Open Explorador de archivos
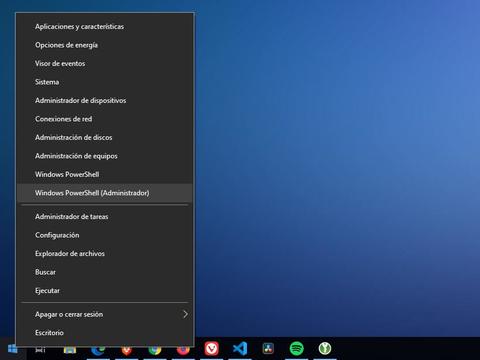 (x=105, y=254)
